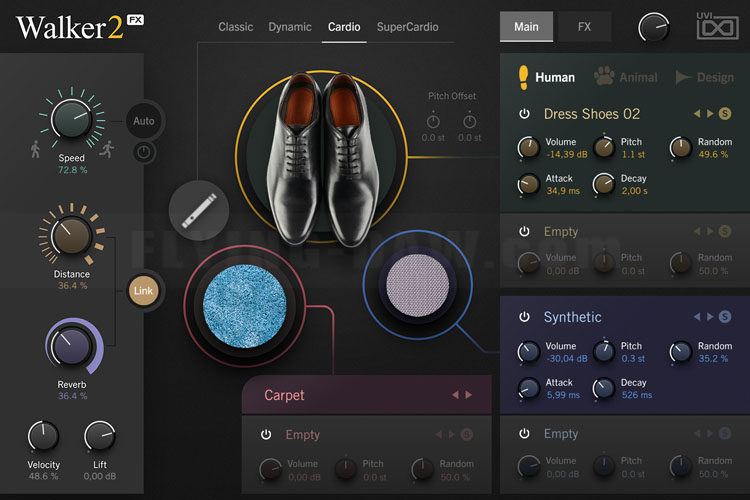The height and width of the screenshot is (500, 750).
Task: Toggle power for Synthetic layer
Action: [x=524, y=317]
